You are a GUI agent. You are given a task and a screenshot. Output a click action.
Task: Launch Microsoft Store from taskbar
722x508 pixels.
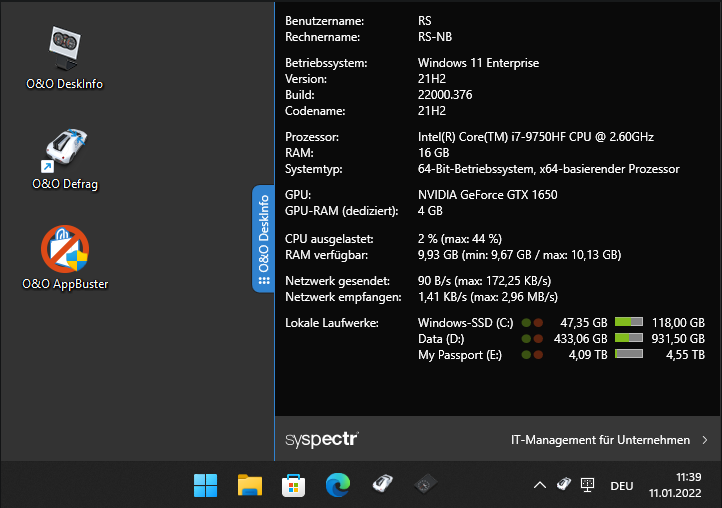coord(293,485)
